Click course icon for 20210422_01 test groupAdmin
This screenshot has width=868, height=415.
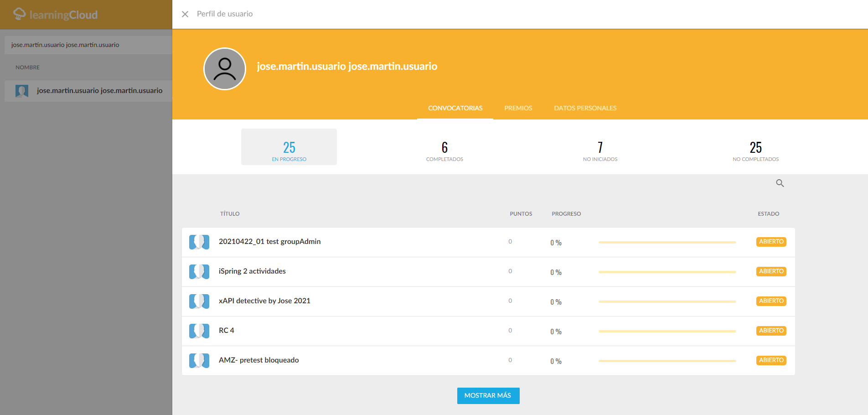tap(199, 242)
